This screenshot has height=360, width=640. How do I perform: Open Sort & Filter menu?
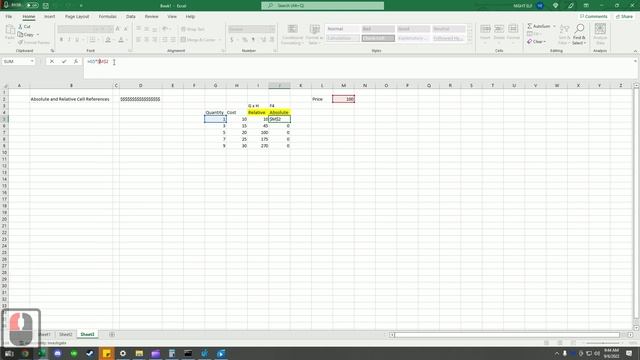[564, 34]
